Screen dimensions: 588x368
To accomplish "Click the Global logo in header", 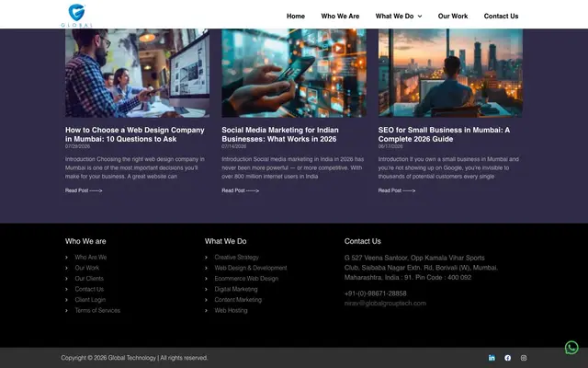I will tap(76, 15).
